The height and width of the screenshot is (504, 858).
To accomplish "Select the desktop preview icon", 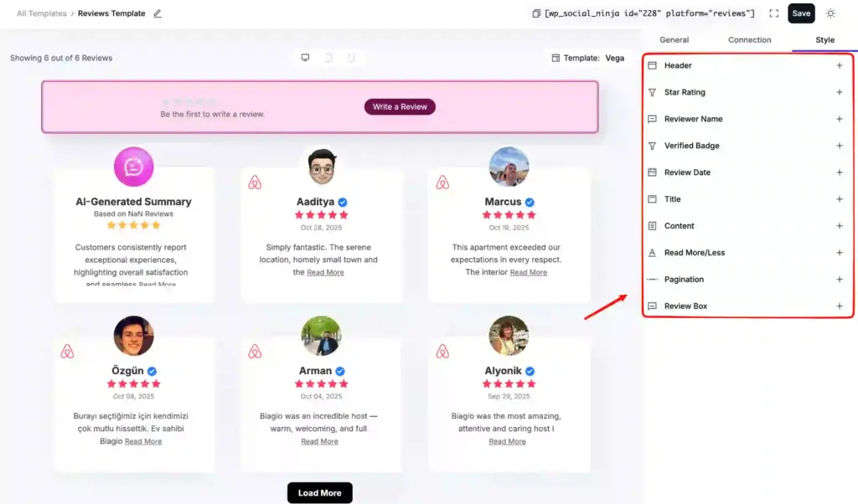I will 305,58.
